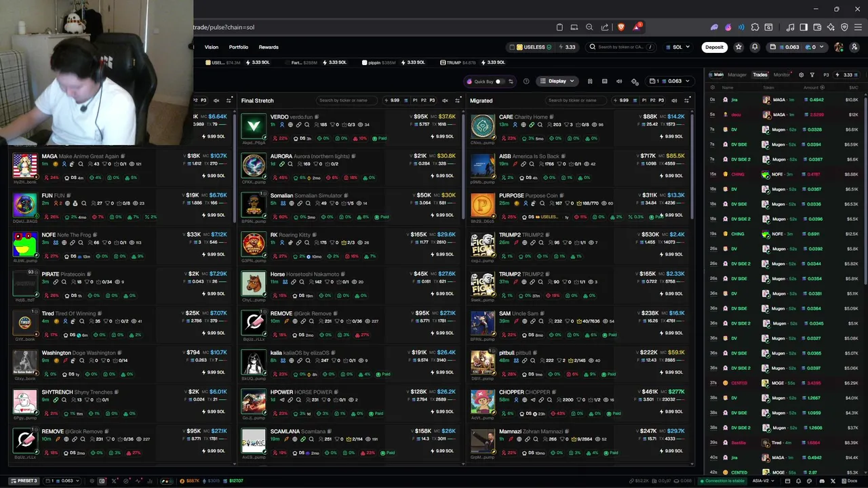
Task: Open AURORA token thumbnail image
Action: [254, 165]
